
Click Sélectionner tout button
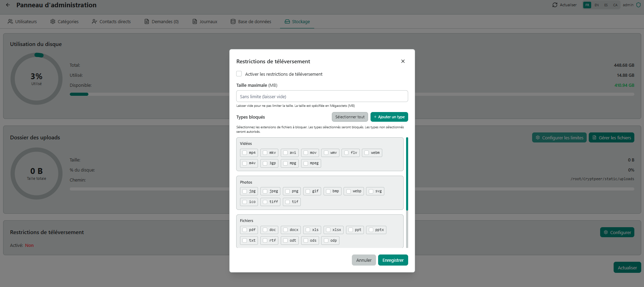(x=349, y=117)
